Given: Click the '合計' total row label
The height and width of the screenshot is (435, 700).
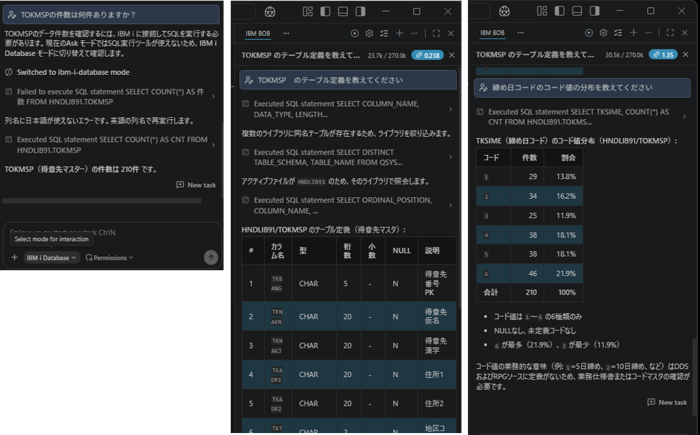Looking at the screenshot, I should [493, 293].
